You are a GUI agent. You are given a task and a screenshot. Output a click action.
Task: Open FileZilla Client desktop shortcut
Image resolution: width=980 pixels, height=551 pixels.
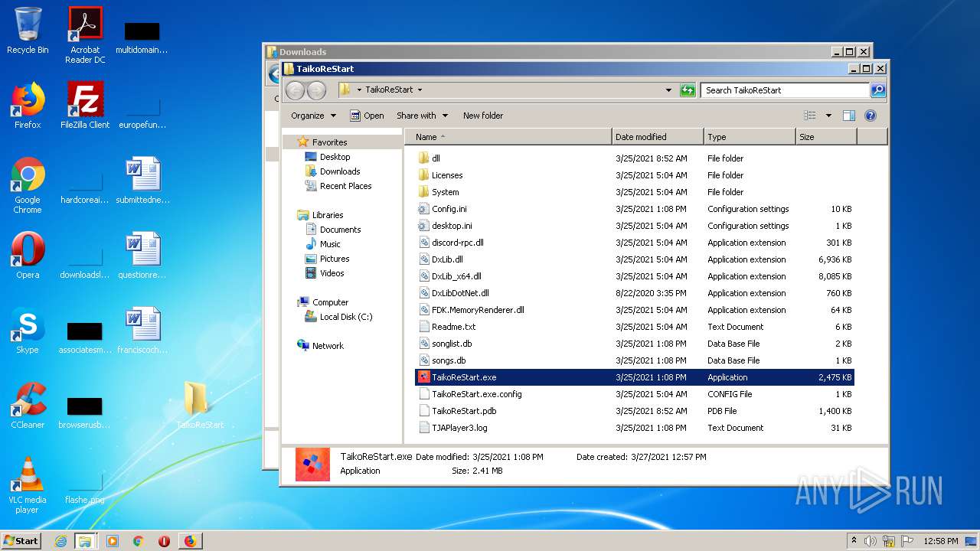pos(85,106)
